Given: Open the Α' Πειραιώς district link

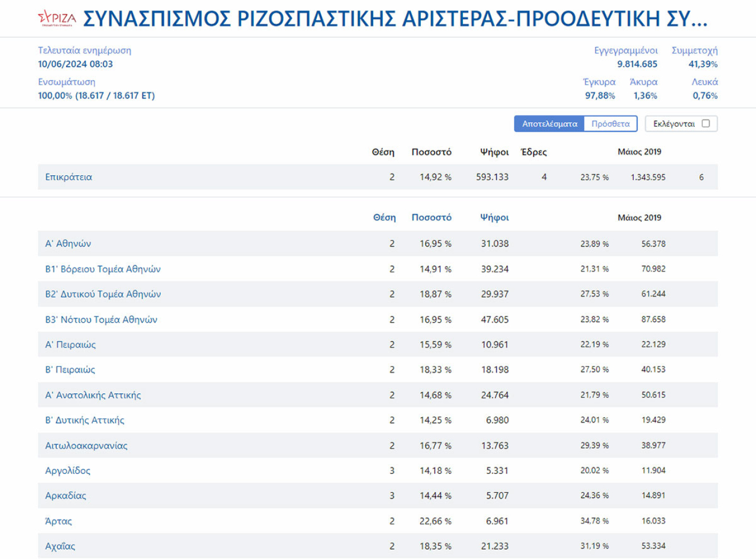Looking at the screenshot, I should pos(71,345).
